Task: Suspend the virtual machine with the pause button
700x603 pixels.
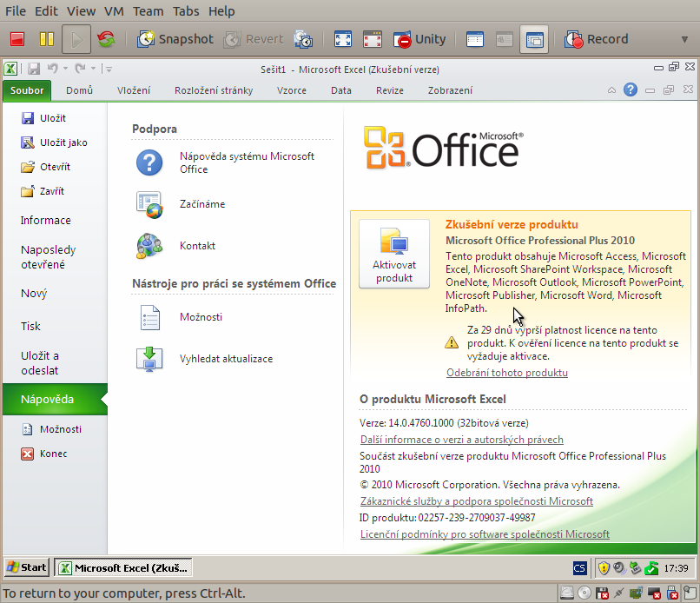Action: tap(46, 39)
